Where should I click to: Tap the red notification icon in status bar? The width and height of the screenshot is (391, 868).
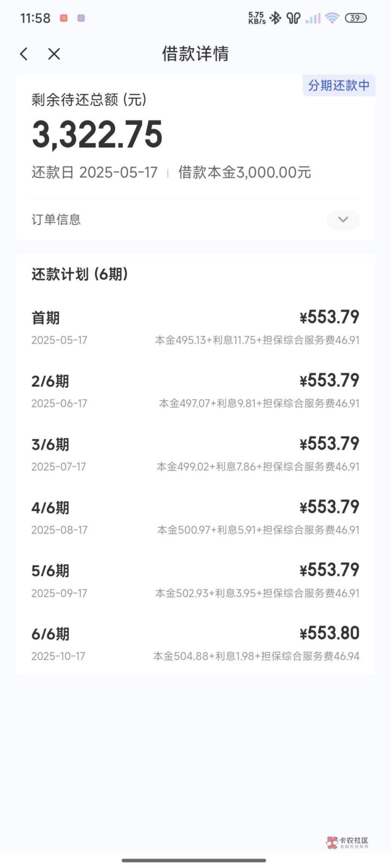tap(64, 18)
